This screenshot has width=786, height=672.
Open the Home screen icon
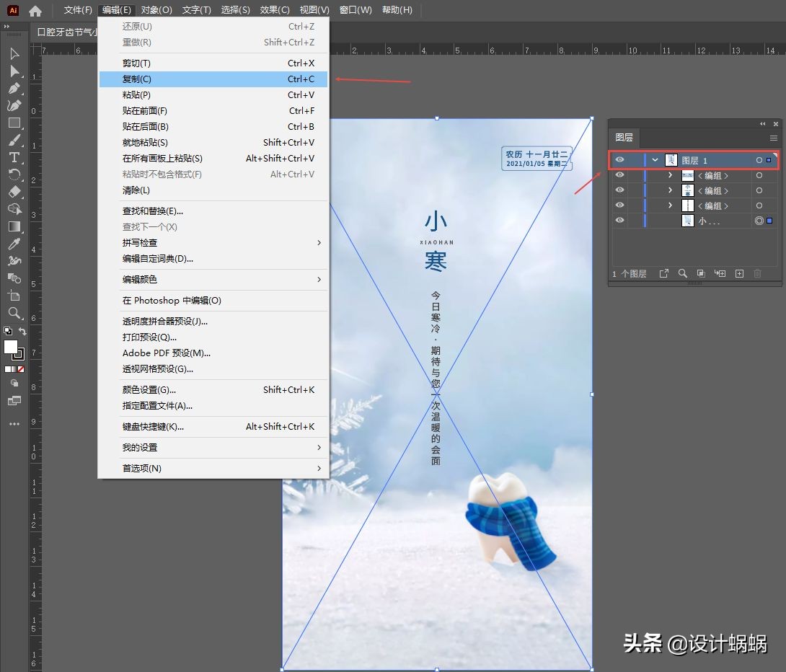pyautogui.click(x=35, y=10)
